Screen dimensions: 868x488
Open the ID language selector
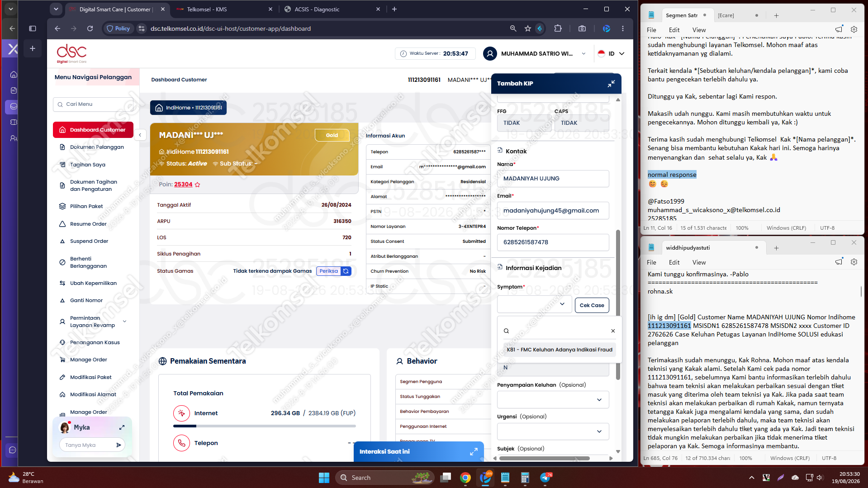point(611,53)
